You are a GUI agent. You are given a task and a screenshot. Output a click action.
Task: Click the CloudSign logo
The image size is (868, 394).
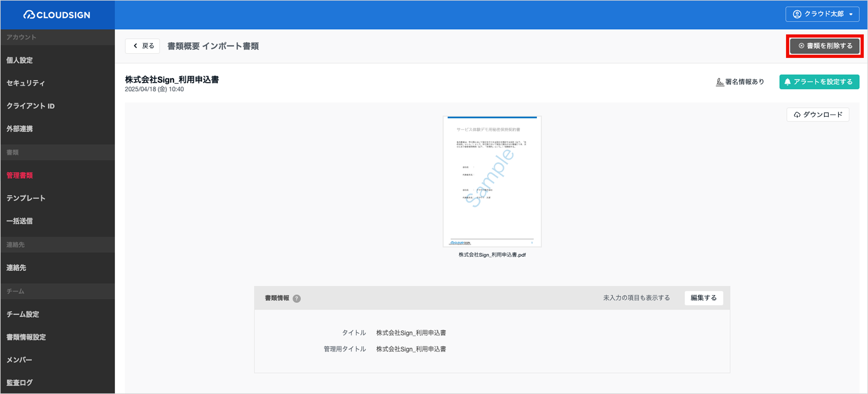(x=57, y=15)
